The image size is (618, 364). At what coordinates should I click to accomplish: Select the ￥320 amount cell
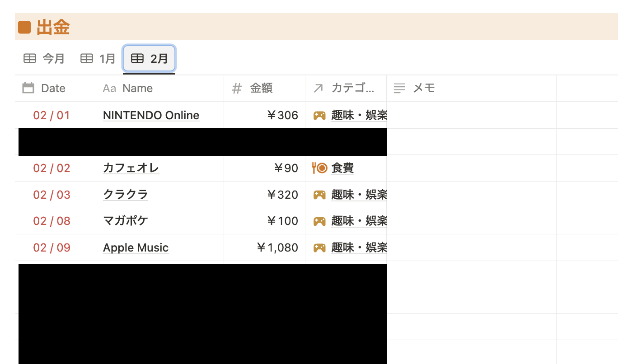(x=264, y=195)
